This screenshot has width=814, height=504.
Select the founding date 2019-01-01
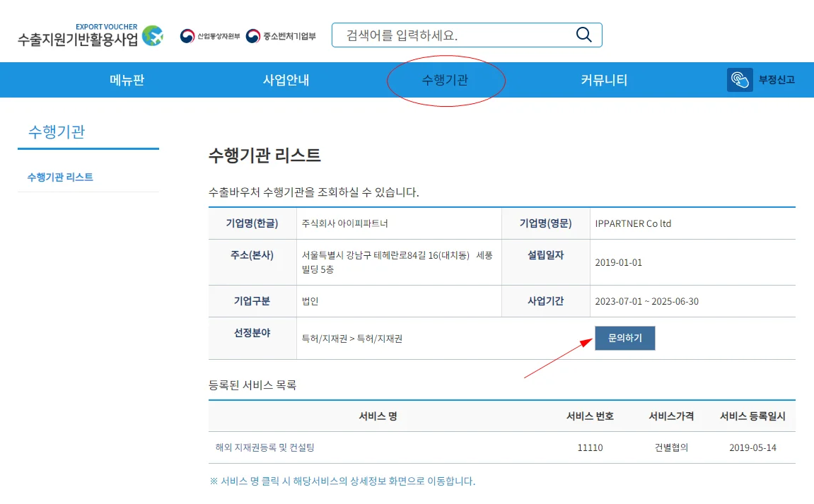(x=618, y=262)
